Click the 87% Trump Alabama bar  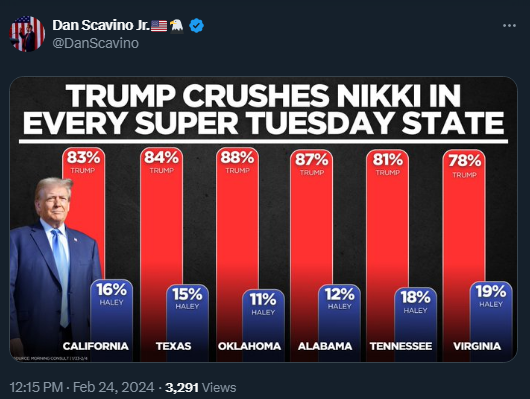(311, 255)
